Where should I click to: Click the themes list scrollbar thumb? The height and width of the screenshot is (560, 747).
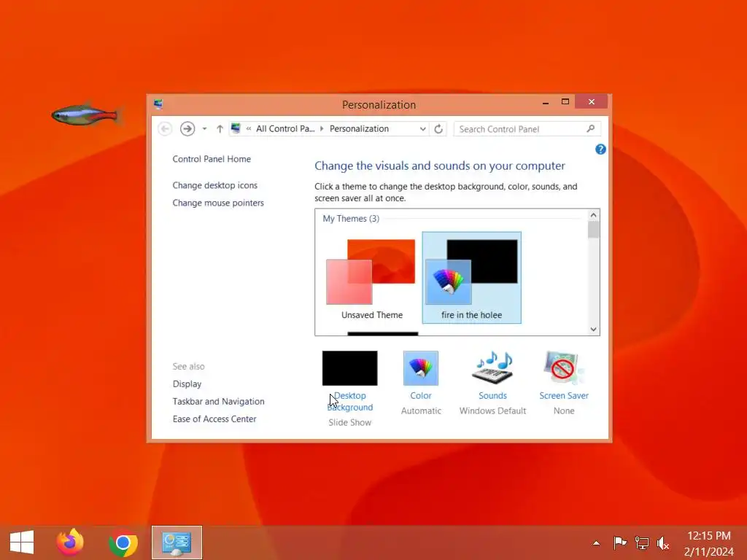click(x=593, y=230)
